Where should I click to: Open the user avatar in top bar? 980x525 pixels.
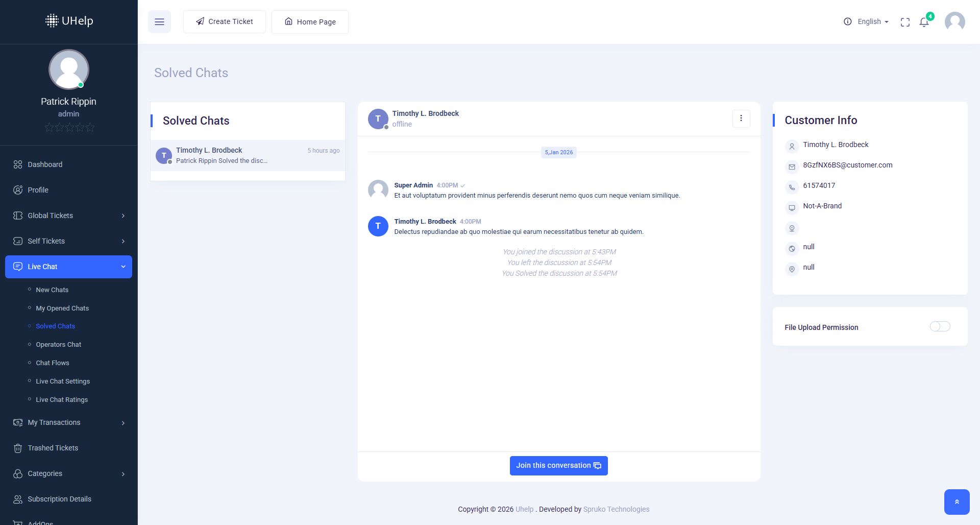click(954, 22)
